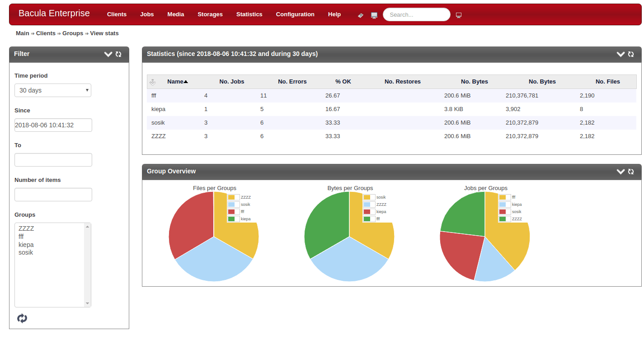Click the eraser icon in top navigation bar

point(361,15)
